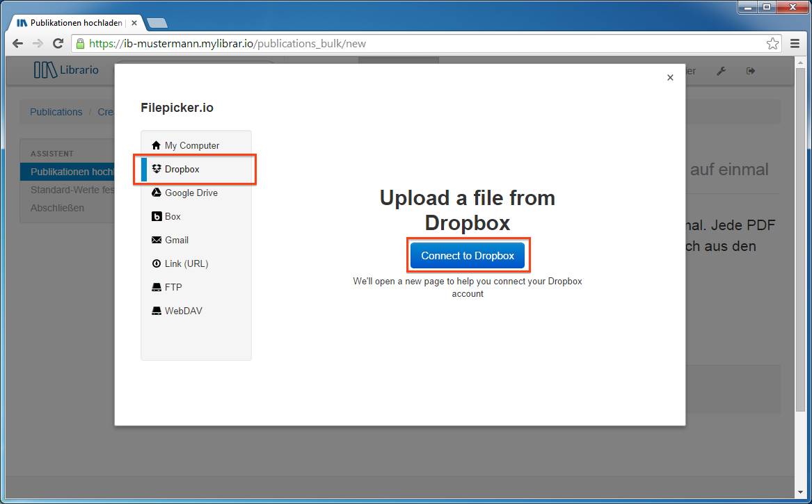Minimize the browser window
This screenshot has width=812, height=504.
coord(748,7)
